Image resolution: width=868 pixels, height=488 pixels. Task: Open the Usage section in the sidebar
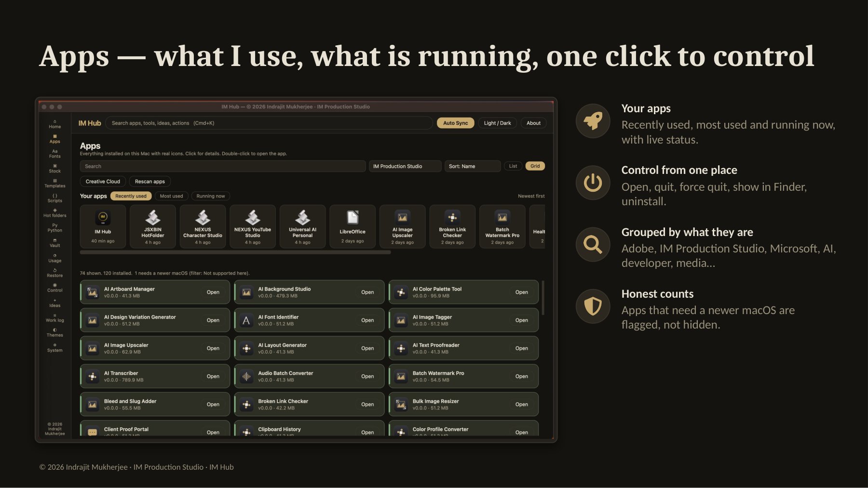click(x=54, y=258)
